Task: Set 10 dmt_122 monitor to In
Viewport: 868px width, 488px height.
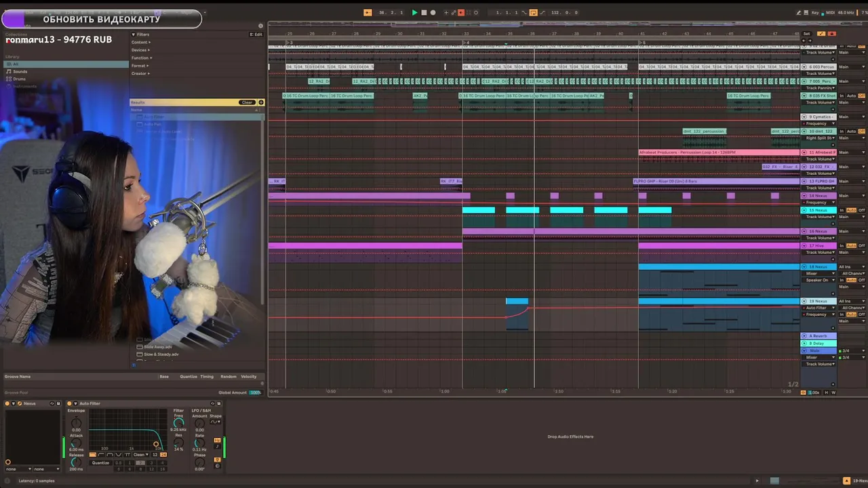Action: tap(842, 131)
